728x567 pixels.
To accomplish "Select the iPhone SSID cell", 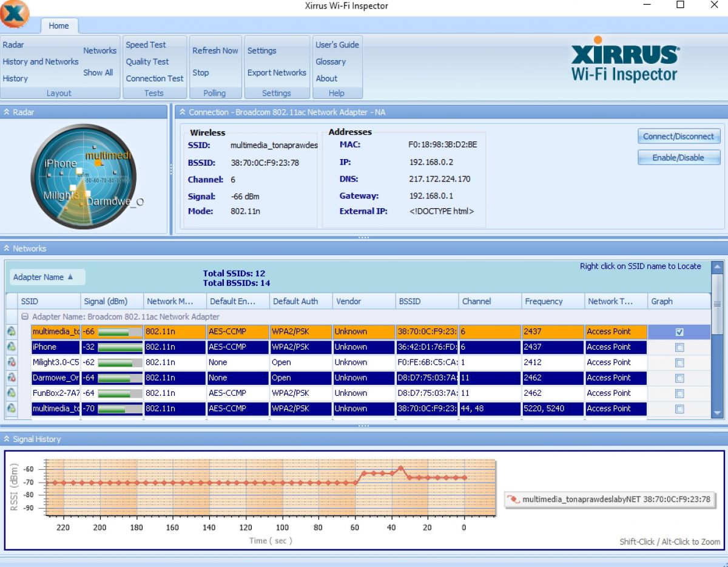I will point(56,347).
